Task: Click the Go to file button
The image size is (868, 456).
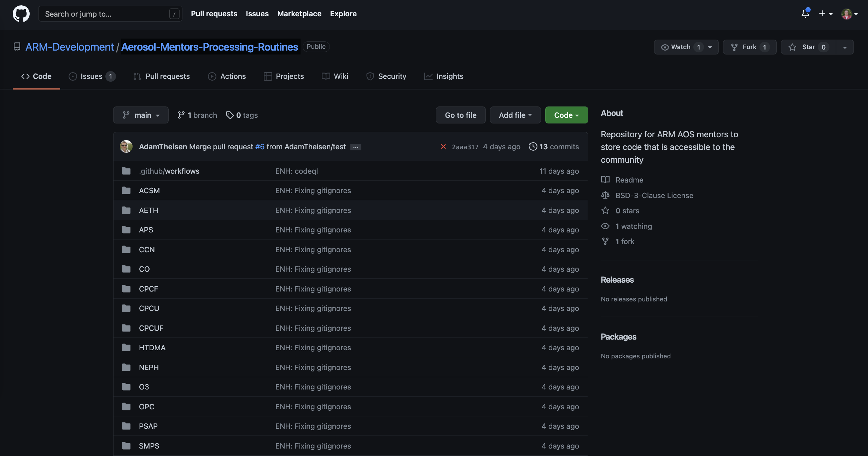Action: point(461,115)
